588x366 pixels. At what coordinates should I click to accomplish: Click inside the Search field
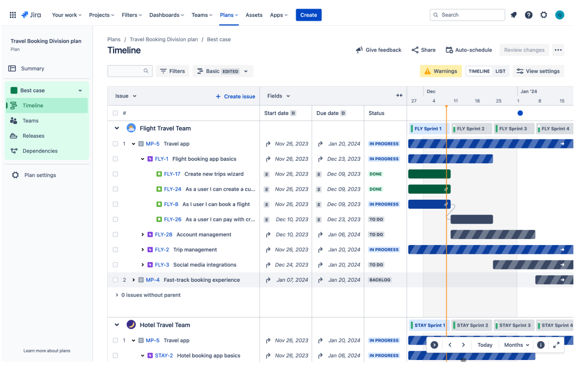467,15
